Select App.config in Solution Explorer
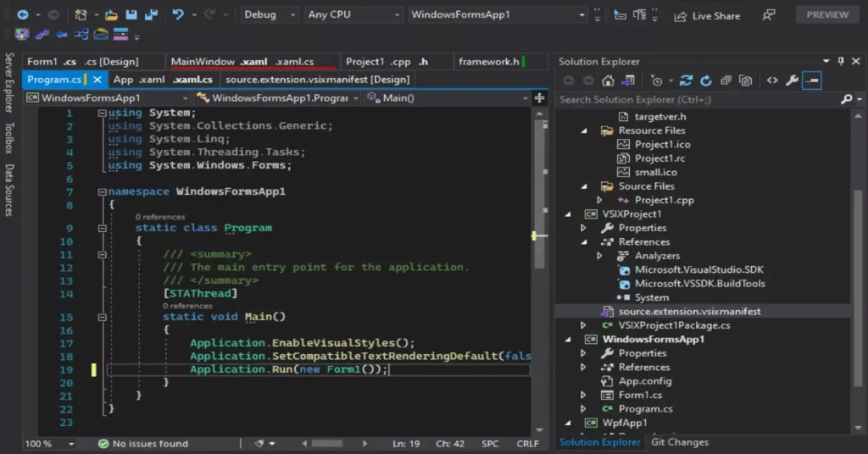 point(645,381)
